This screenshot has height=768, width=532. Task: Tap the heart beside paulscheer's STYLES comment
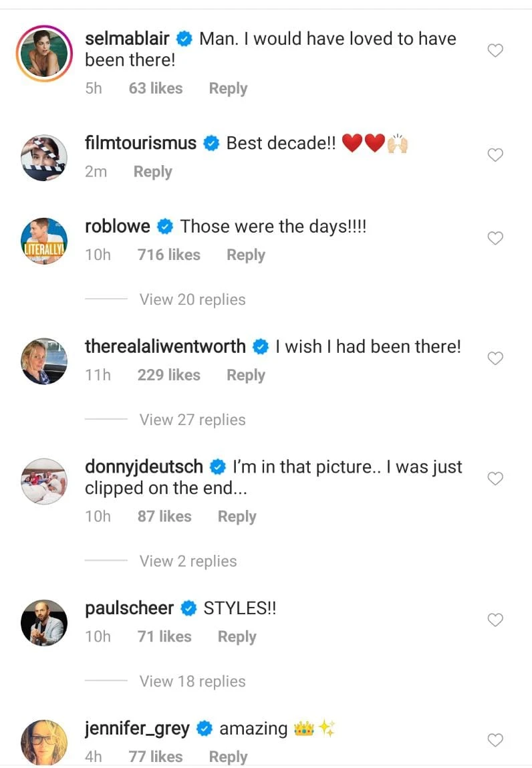[495, 620]
